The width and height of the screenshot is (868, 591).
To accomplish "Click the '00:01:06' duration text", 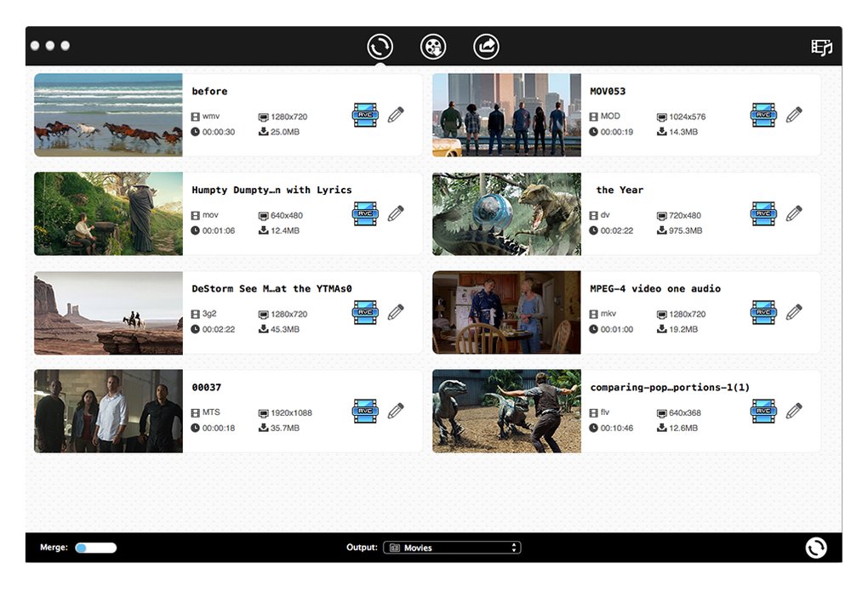I will click(x=219, y=230).
